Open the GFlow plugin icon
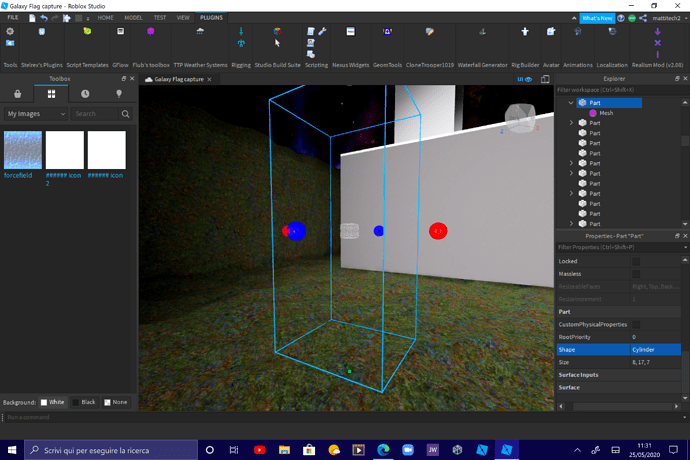The image size is (690, 460). (120, 31)
